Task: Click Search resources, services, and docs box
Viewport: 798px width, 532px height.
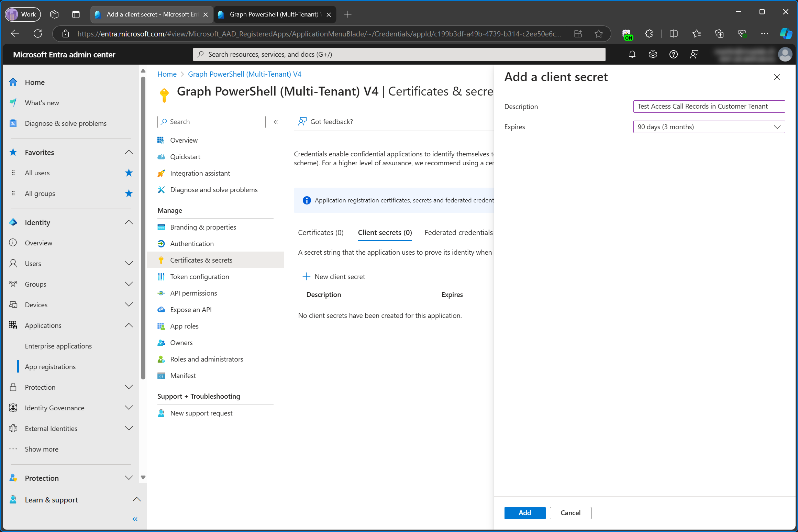Action: [399, 54]
